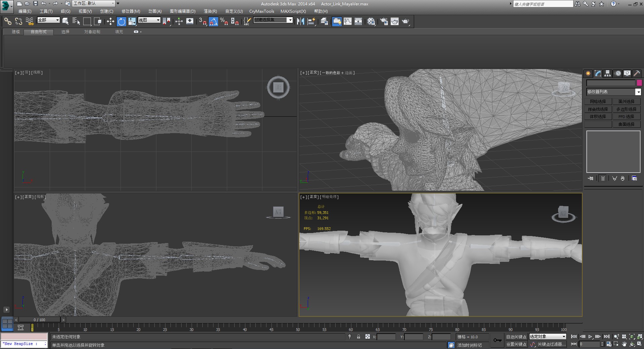Screen dimensions: 644x349
Task: Switch to the 选择 ribbon tab
Action: point(65,32)
